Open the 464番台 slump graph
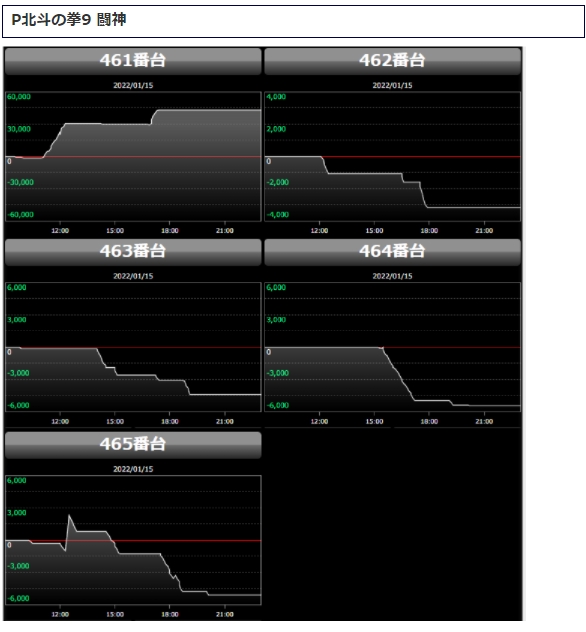Viewport: 586px width, 632px height. coord(392,347)
